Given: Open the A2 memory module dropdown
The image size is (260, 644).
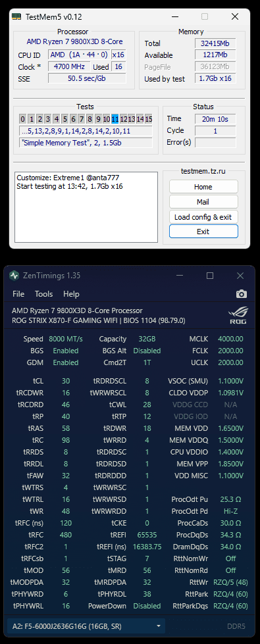Looking at the screenshot, I should click(86, 626).
